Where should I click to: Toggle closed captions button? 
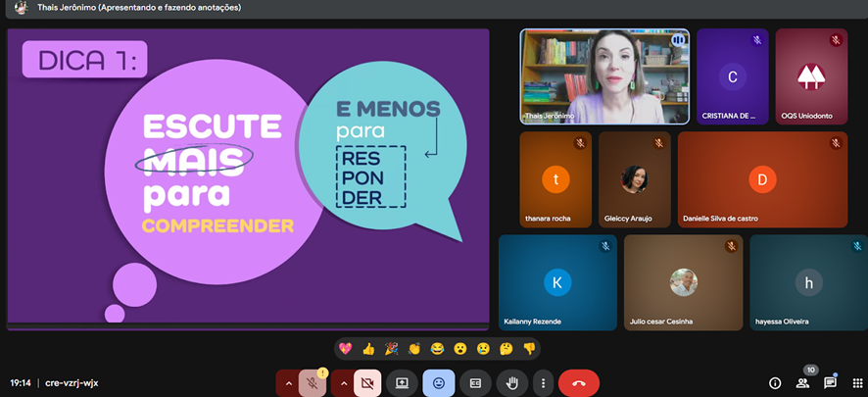click(x=474, y=383)
